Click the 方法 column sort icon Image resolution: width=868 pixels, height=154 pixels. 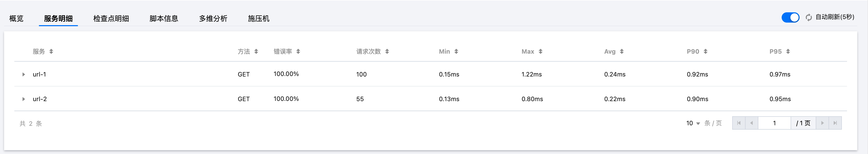pyautogui.click(x=256, y=51)
